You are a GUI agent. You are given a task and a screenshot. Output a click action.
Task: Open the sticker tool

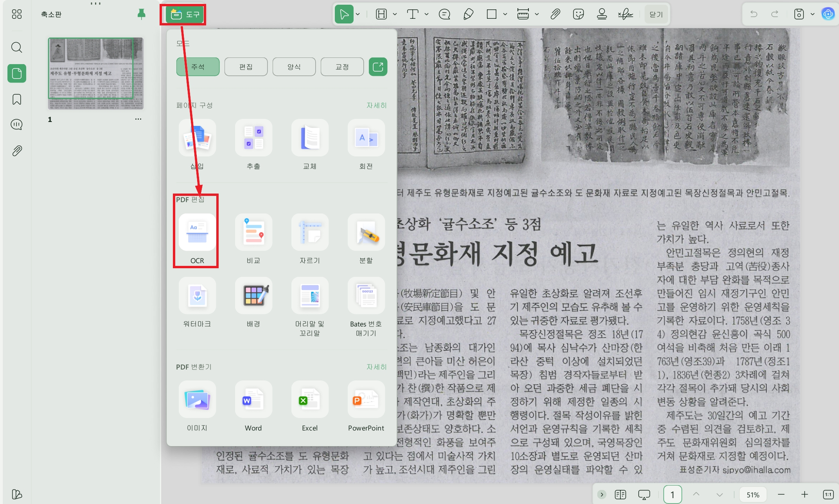(x=578, y=14)
